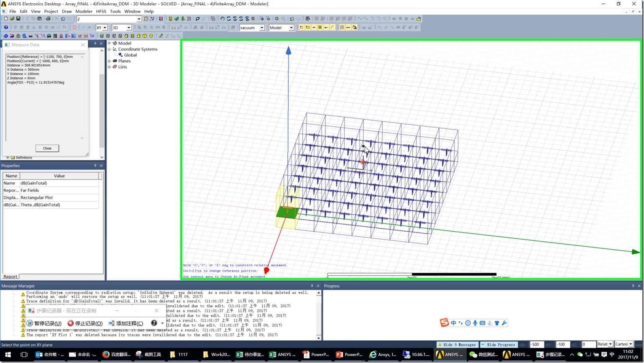Image resolution: width=644 pixels, height=363 pixels.
Task: Open the XY drawing plane dropdown
Action: (x=104, y=28)
